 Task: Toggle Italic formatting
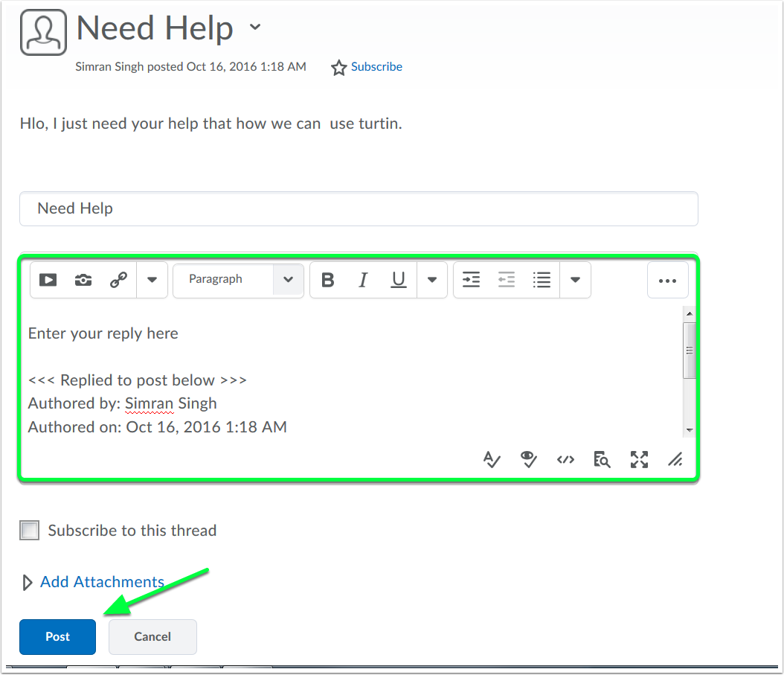tap(363, 280)
